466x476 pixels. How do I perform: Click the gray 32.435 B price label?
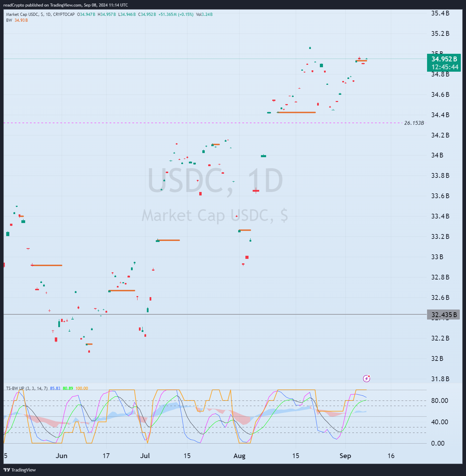click(444, 314)
